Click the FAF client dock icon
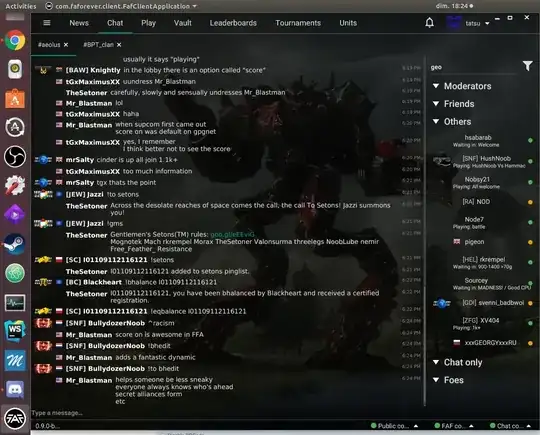The height and width of the screenshot is (435, 540). 15,418
